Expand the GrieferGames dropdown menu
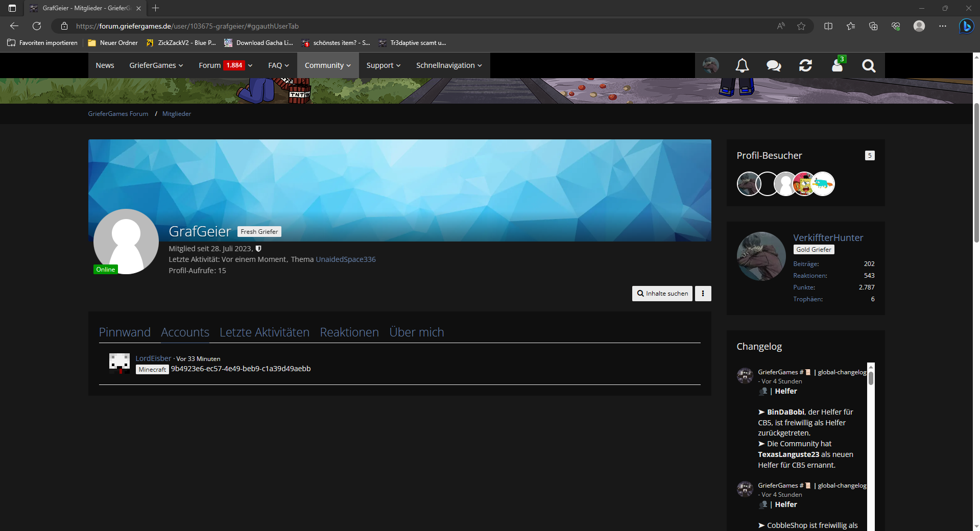Screen dimensions: 980x531 [x=156, y=65]
